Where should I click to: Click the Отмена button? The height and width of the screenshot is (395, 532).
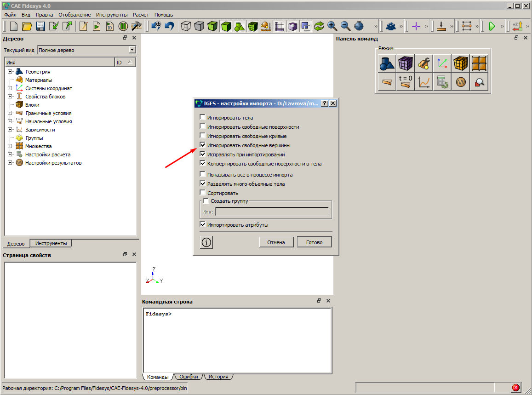[x=276, y=242]
